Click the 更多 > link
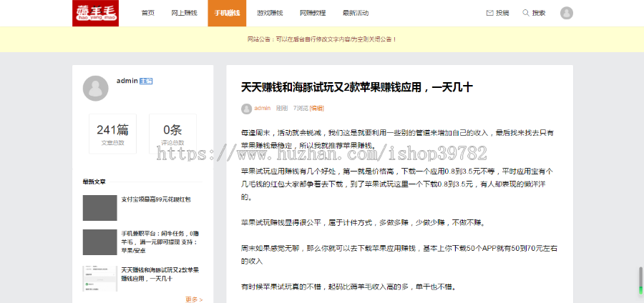 click(194, 299)
